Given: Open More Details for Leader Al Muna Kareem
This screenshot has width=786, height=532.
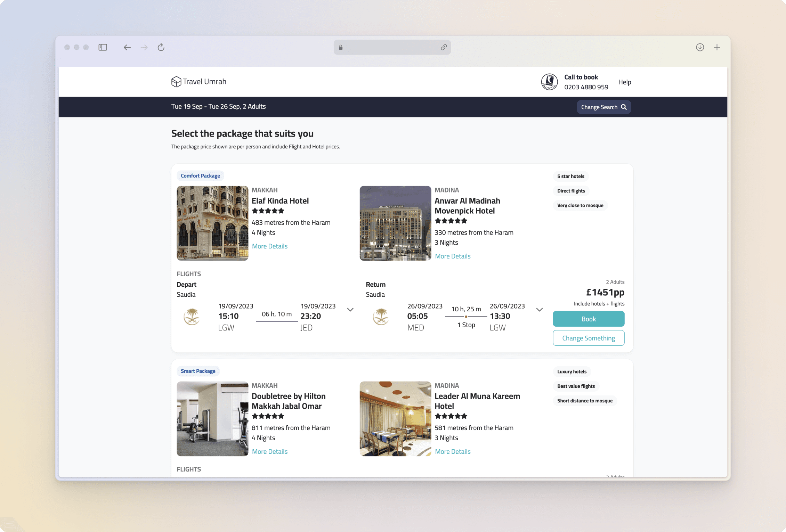Looking at the screenshot, I should point(453,451).
